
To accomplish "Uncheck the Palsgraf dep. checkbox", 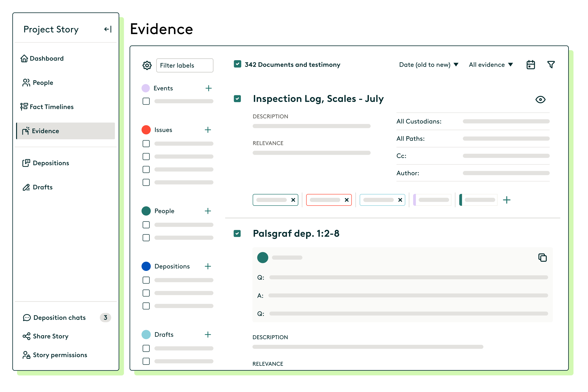I will [237, 233].
